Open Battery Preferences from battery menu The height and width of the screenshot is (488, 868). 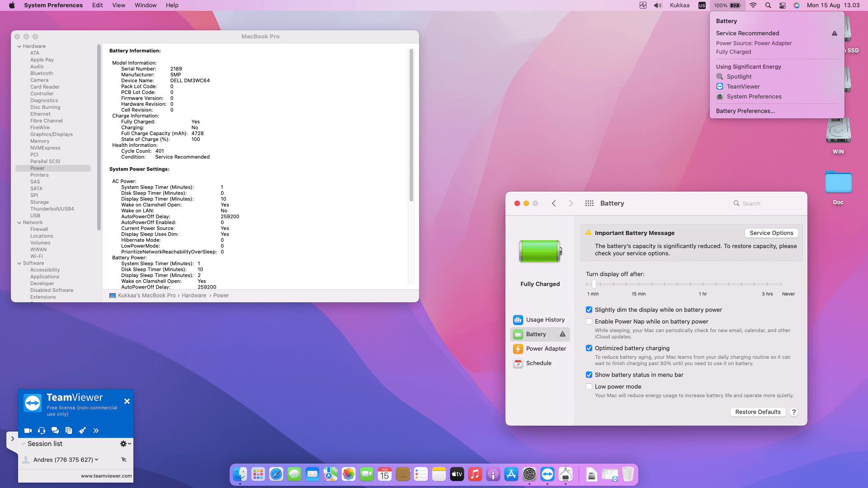point(745,111)
